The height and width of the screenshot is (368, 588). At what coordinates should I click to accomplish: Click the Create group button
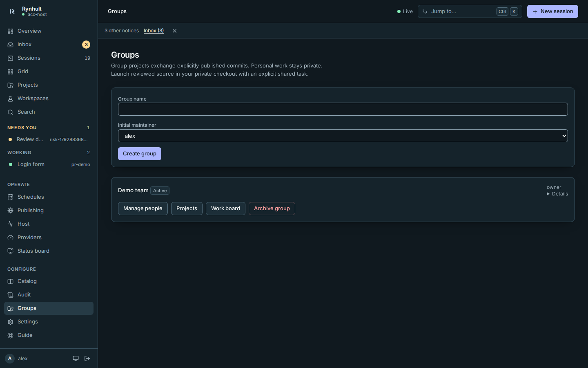(x=140, y=154)
